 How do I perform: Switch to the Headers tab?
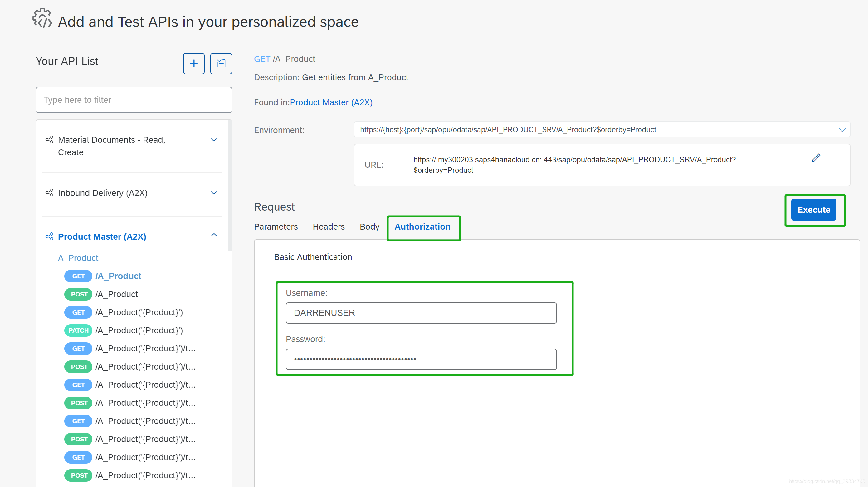329,227
